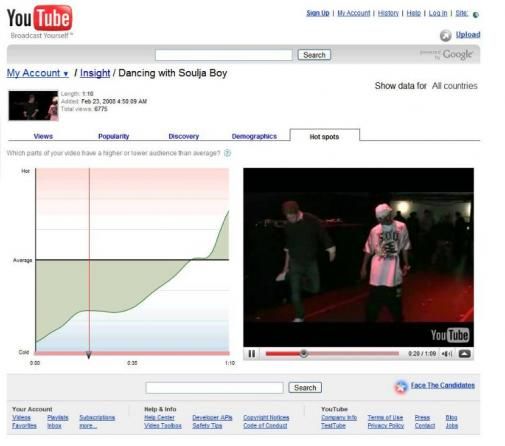The width and height of the screenshot is (505, 446).
Task: Open the Discovery tab
Action: coord(184,136)
